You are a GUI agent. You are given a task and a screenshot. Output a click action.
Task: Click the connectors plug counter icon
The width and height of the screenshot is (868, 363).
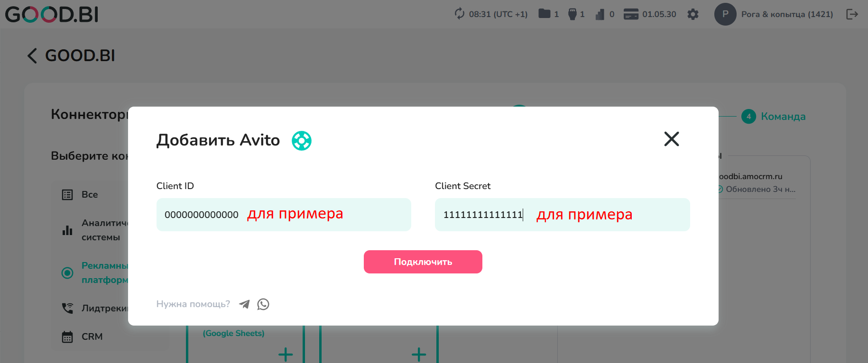pyautogui.click(x=573, y=14)
